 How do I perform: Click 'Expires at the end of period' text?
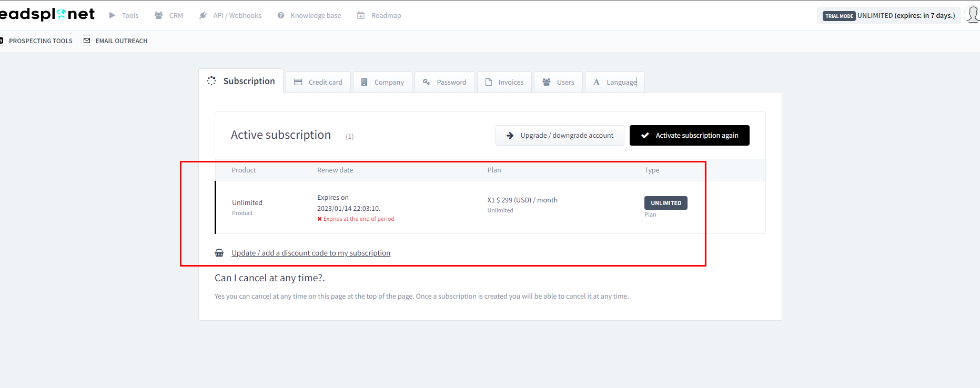(x=359, y=219)
